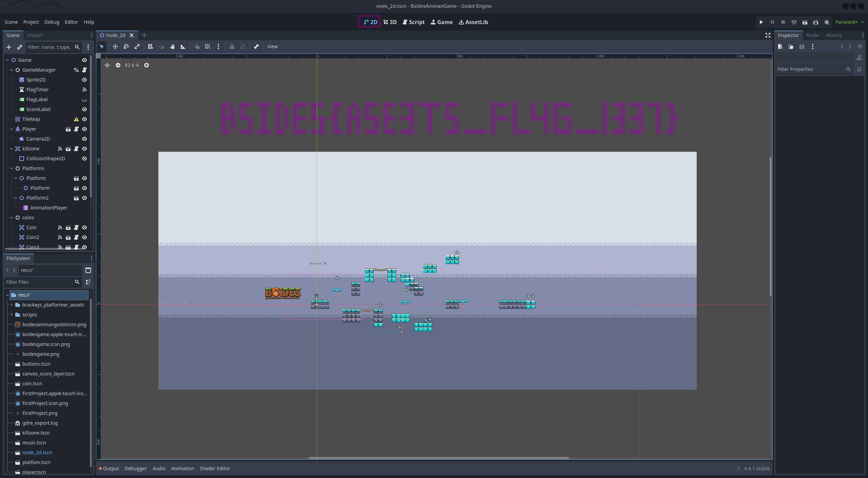Open the History dock tab
This screenshot has width=868, height=478.
[834, 35]
